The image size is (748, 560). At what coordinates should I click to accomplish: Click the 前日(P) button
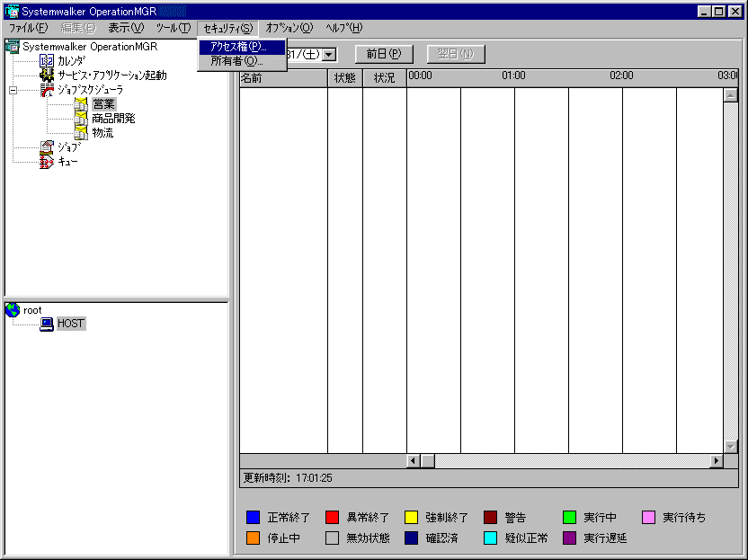click(384, 54)
